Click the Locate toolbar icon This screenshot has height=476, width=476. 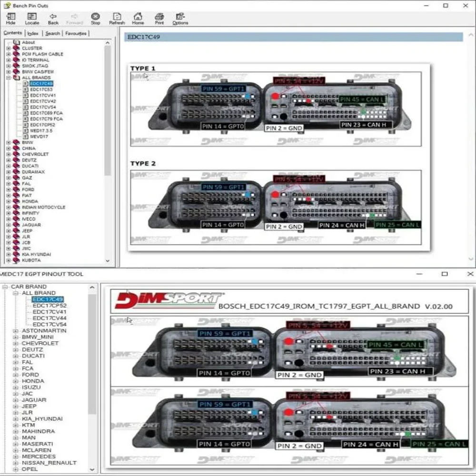pos(32,19)
